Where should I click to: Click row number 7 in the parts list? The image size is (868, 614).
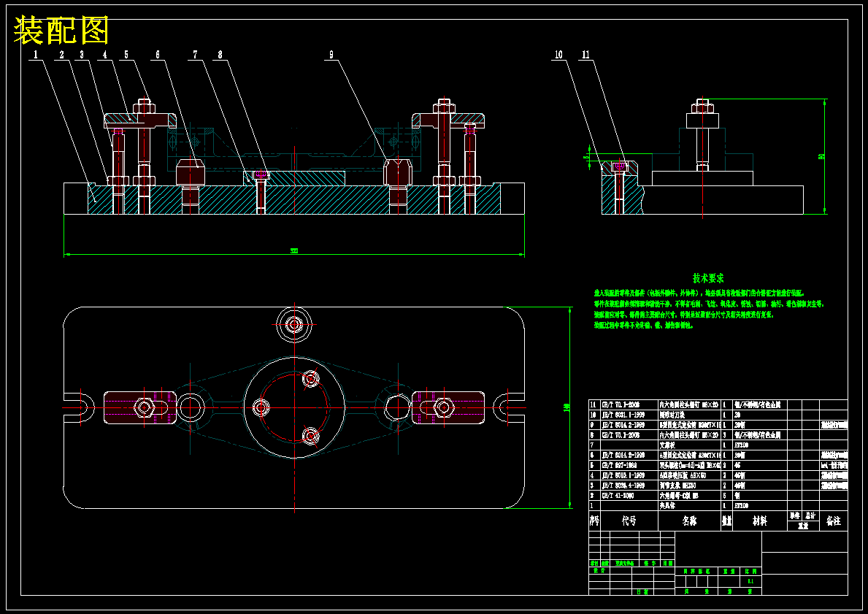click(x=592, y=445)
